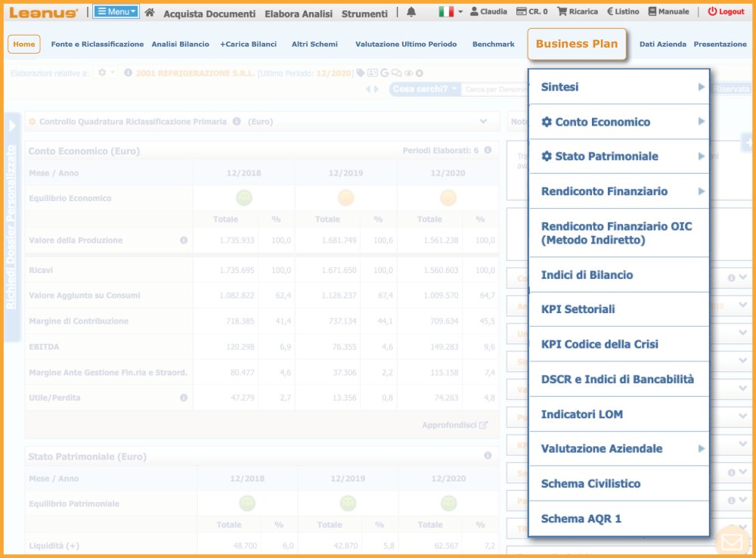756x558 pixels.
Task: Open Acquista Documenti menu
Action: [x=209, y=14]
